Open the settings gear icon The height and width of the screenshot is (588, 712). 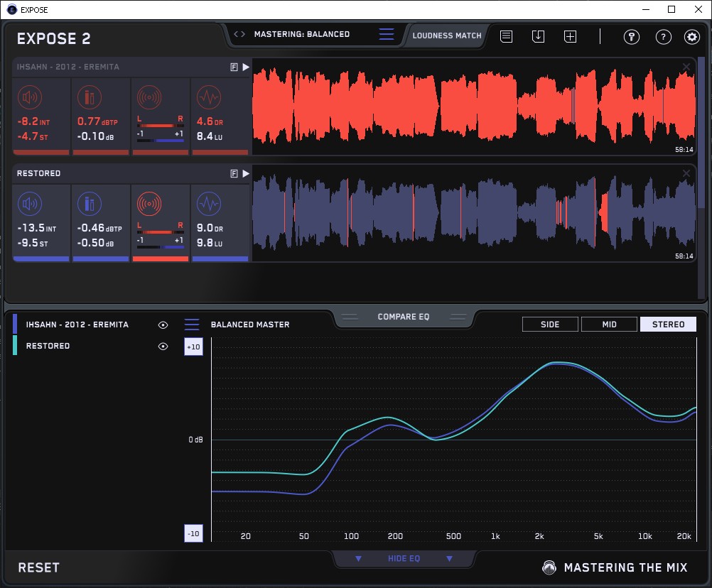point(691,37)
